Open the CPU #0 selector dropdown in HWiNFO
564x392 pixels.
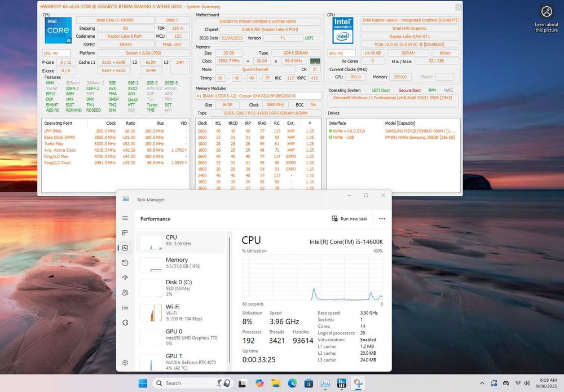coord(56,53)
